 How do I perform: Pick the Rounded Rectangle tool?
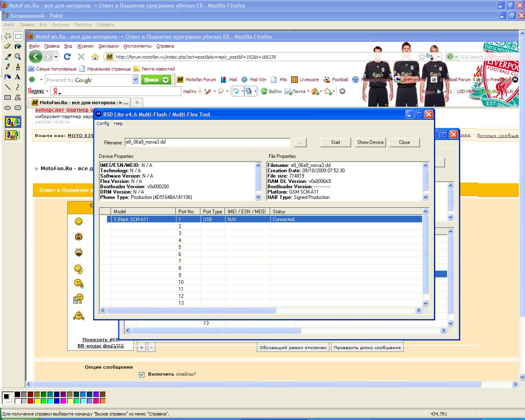pyautogui.click(x=18, y=107)
